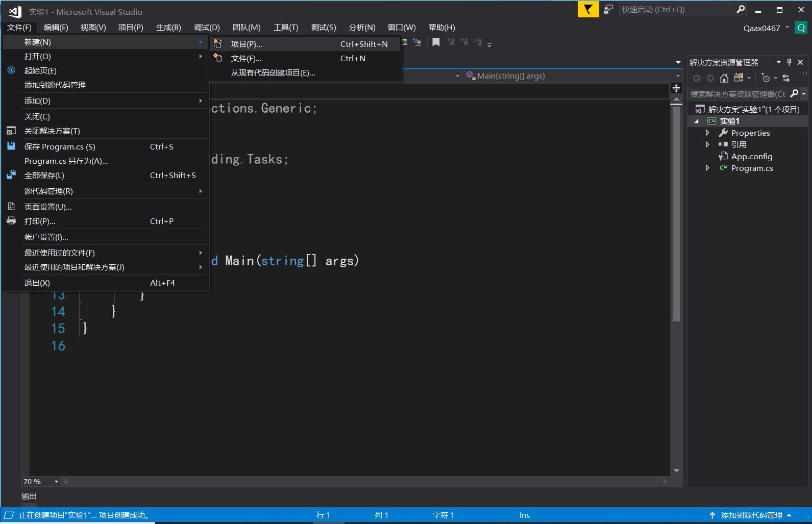Open the 打开(O) submenu
The width and height of the screenshot is (812, 524).
(106, 56)
